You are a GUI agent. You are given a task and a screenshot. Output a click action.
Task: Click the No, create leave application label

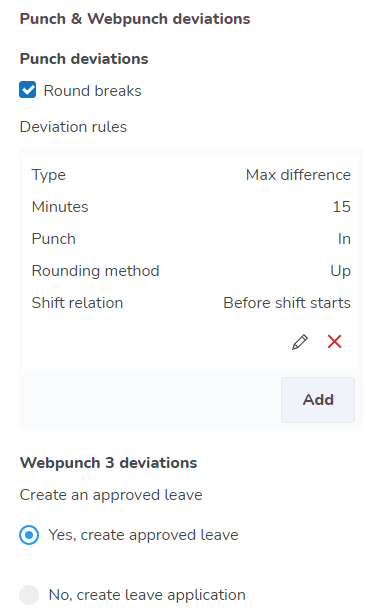tap(147, 595)
